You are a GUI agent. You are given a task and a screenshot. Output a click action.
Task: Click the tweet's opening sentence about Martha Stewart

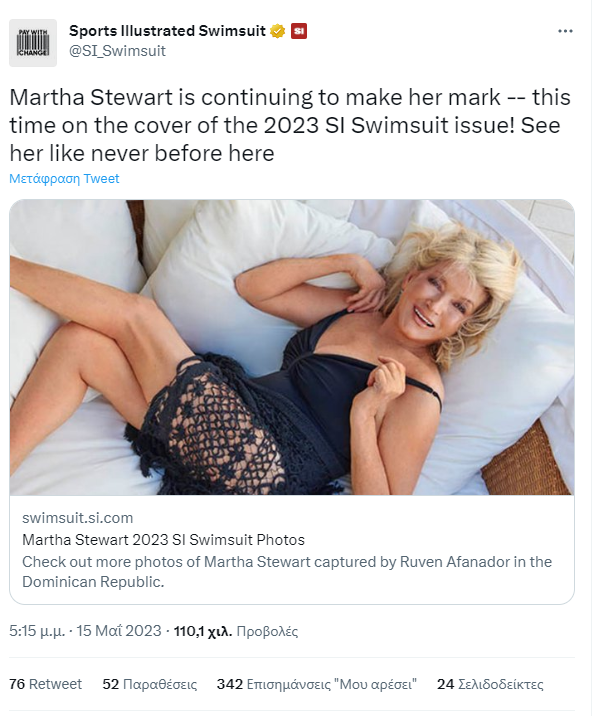pyautogui.click(x=270, y=98)
